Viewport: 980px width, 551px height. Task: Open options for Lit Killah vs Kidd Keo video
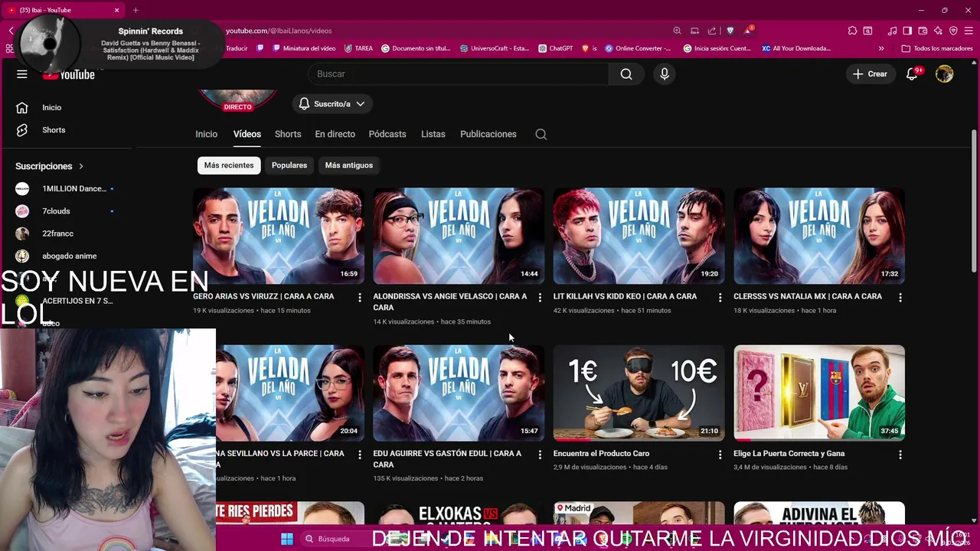click(x=720, y=297)
